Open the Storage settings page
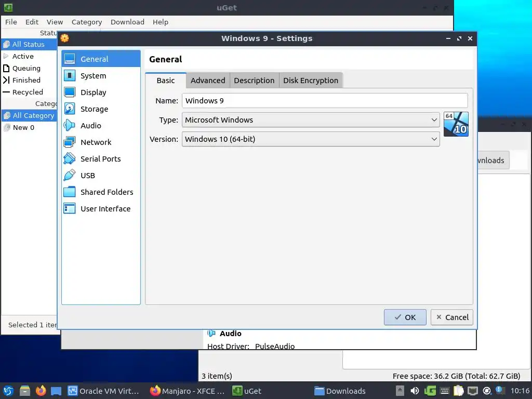532x399 pixels. pyautogui.click(x=101, y=109)
